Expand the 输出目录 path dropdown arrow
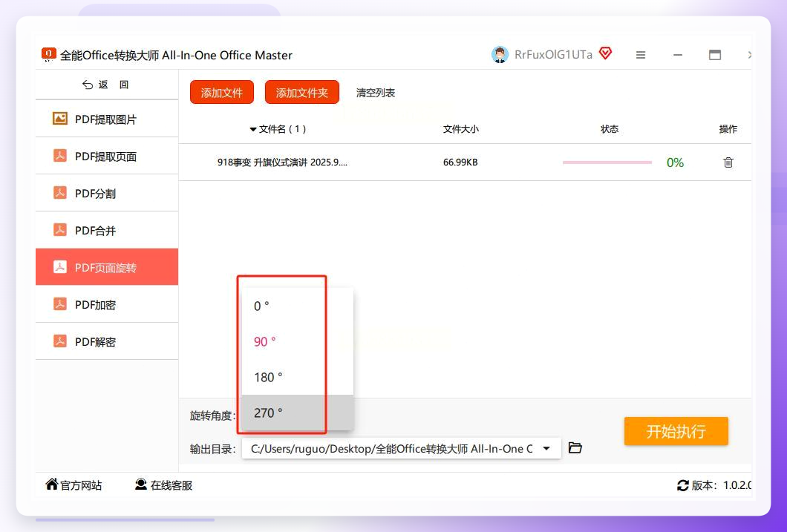Viewport: 787px width, 532px height. click(546, 449)
